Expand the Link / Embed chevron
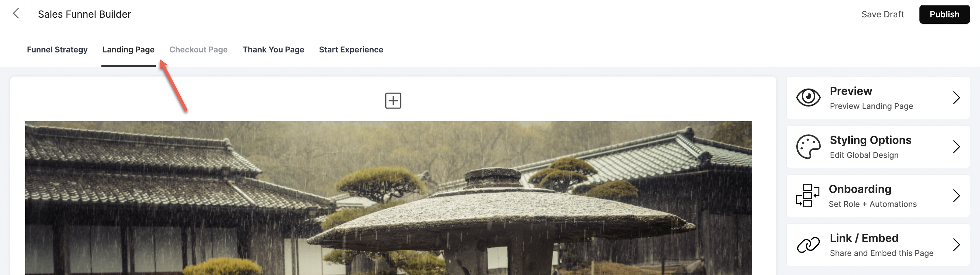980x275 pixels. (957, 245)
